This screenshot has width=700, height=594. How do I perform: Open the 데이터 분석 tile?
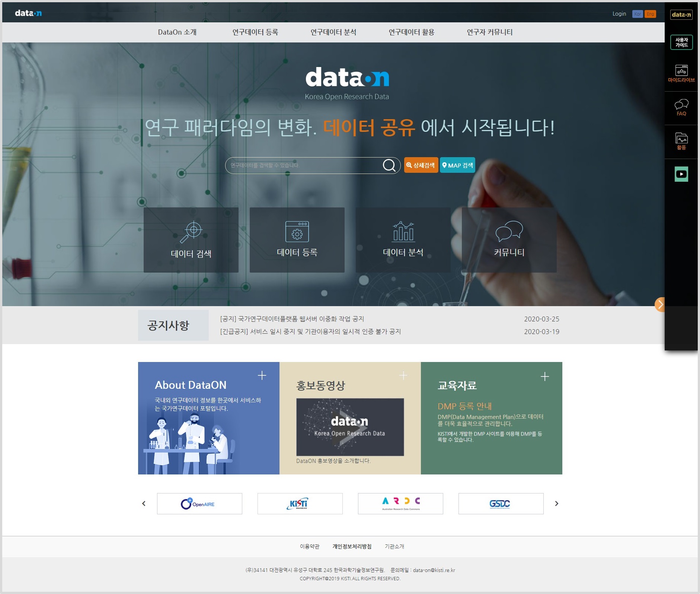(x=403, y=240)
